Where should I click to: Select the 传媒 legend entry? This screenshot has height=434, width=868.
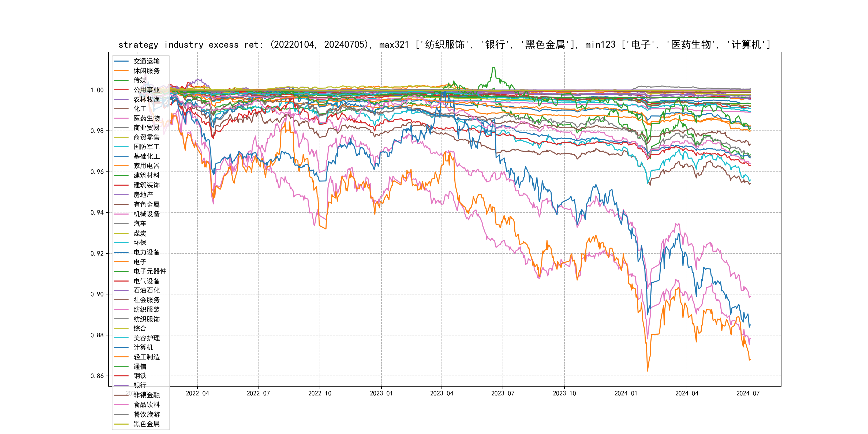pyautogui.click(x=140, y=80)
